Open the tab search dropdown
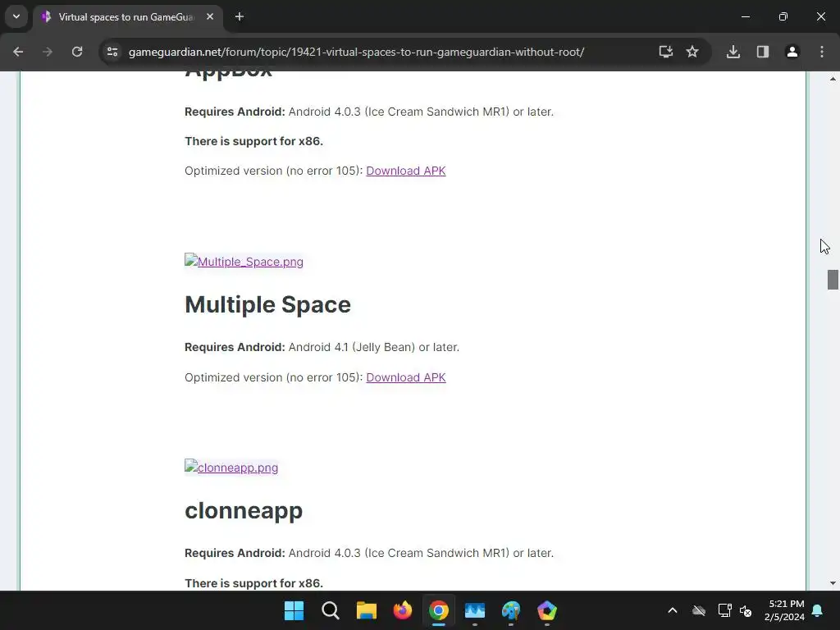840x630 pixels. click(x=16, y=16)
